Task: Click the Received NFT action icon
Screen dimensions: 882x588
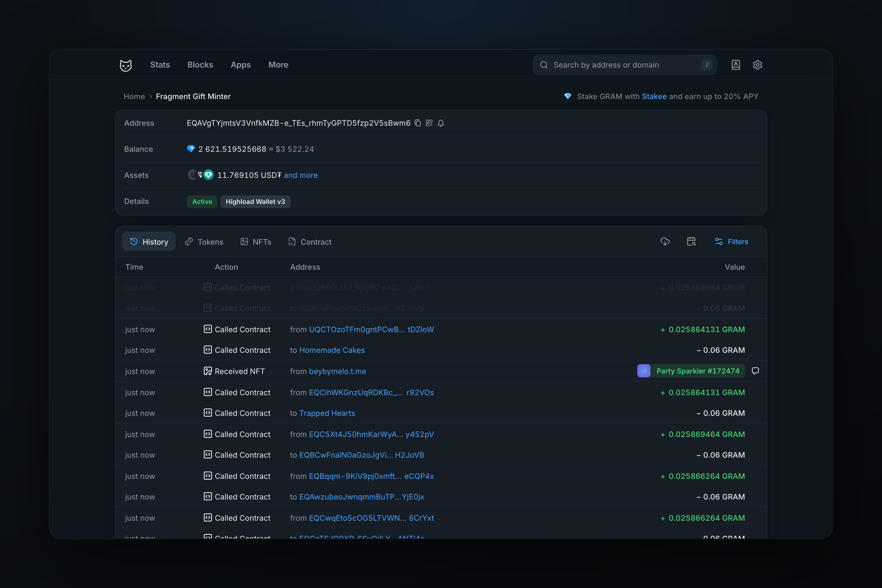Action: [208, 371]
